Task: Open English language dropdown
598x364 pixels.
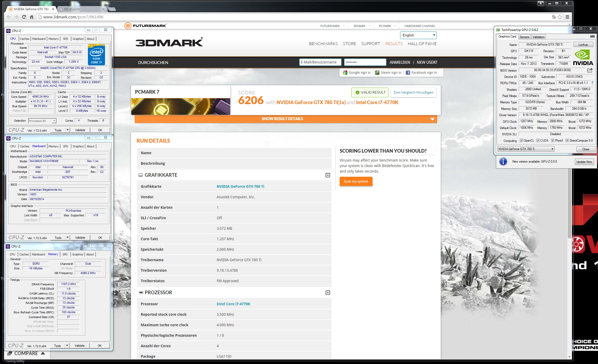Action: click(418, 35)
